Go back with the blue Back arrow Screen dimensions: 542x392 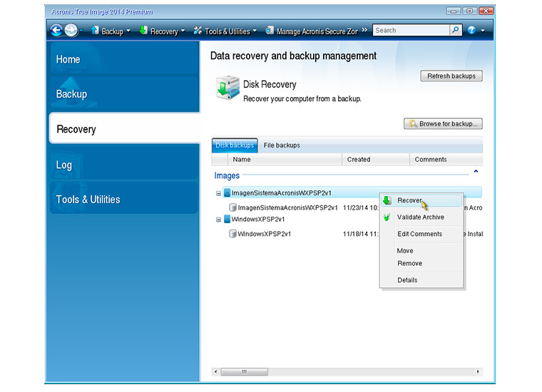(x=56, y=31)
